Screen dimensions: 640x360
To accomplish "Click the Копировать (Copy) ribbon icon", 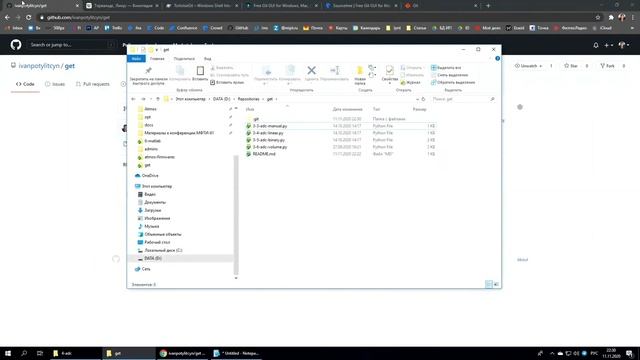I will (180, 73).
